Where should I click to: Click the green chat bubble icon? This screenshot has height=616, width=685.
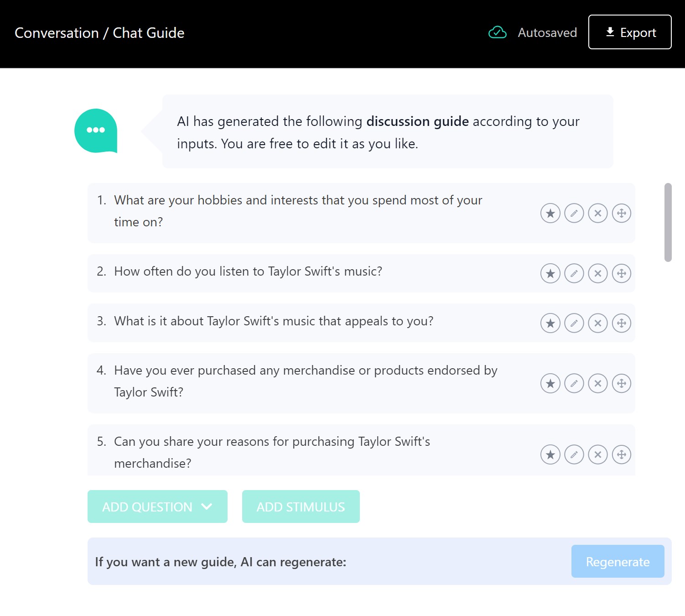coord(95,130)
